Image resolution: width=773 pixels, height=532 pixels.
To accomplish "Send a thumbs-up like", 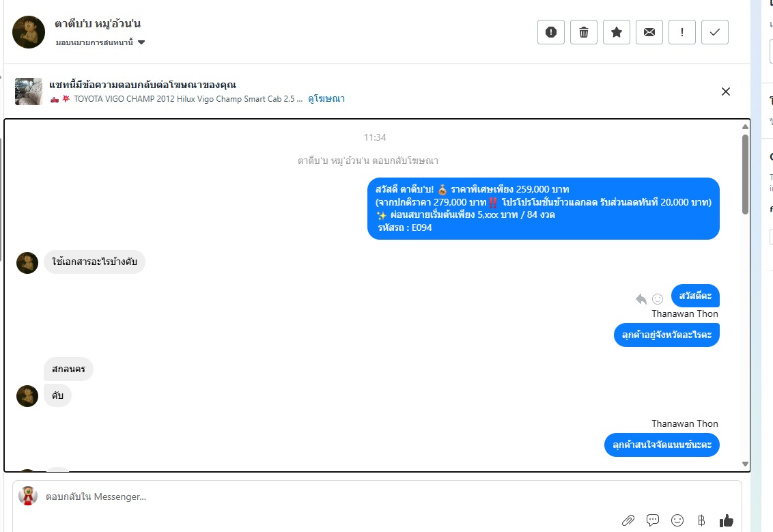I will click(x=726, y=520).
